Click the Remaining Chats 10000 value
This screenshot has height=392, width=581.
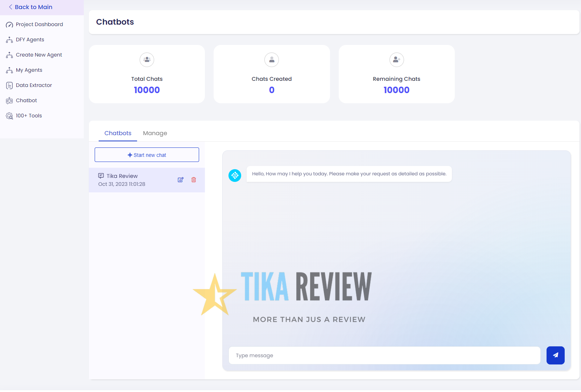(396, 90)
